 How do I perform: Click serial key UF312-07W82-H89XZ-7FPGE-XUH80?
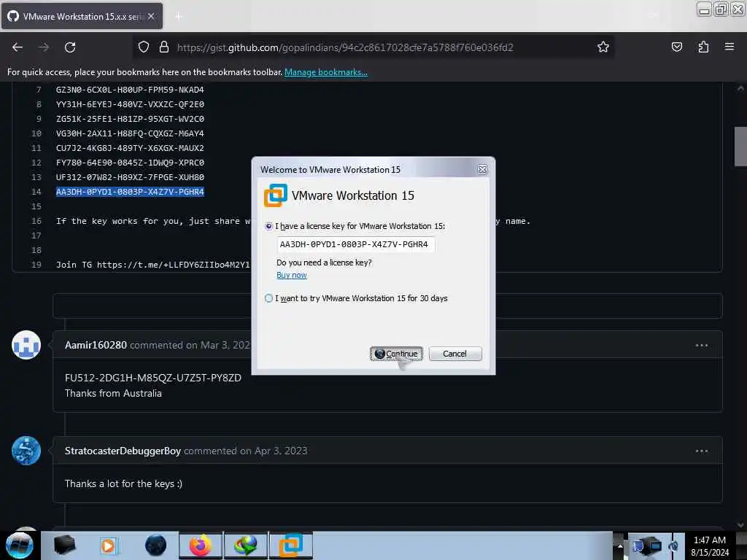[x=130, y=177]
